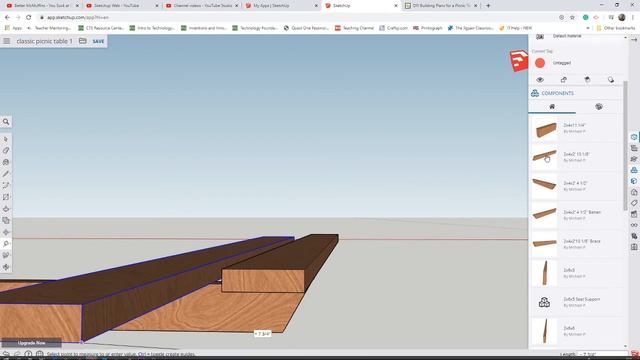
Task: Switch to the YouTube Studio browser tab
Action: click(202, 6)
